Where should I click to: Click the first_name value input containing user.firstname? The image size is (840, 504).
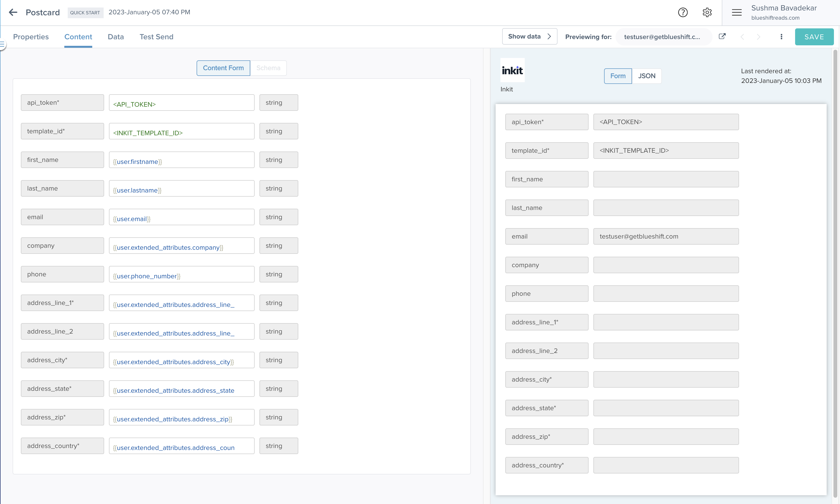point(182,160)
